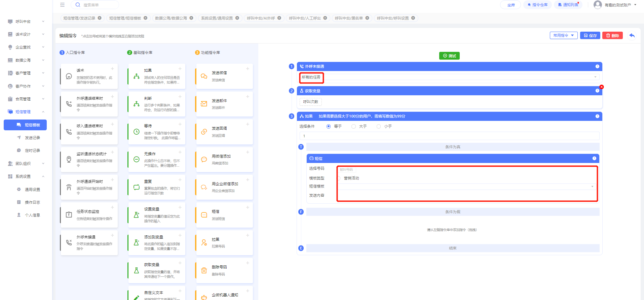Close the 呼叫中台/黑名单 tab
The width and height of the screenshot is (644, 300).
(367, 18)
